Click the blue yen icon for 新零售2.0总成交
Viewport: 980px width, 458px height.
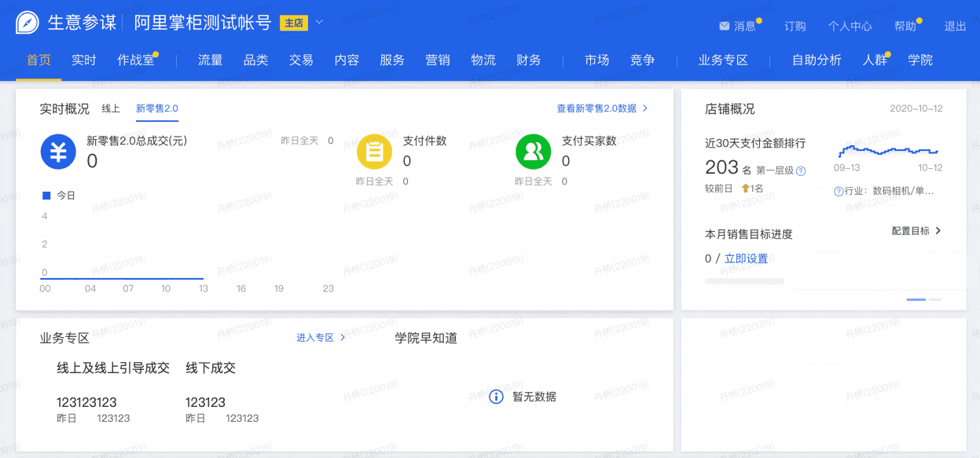58,152
